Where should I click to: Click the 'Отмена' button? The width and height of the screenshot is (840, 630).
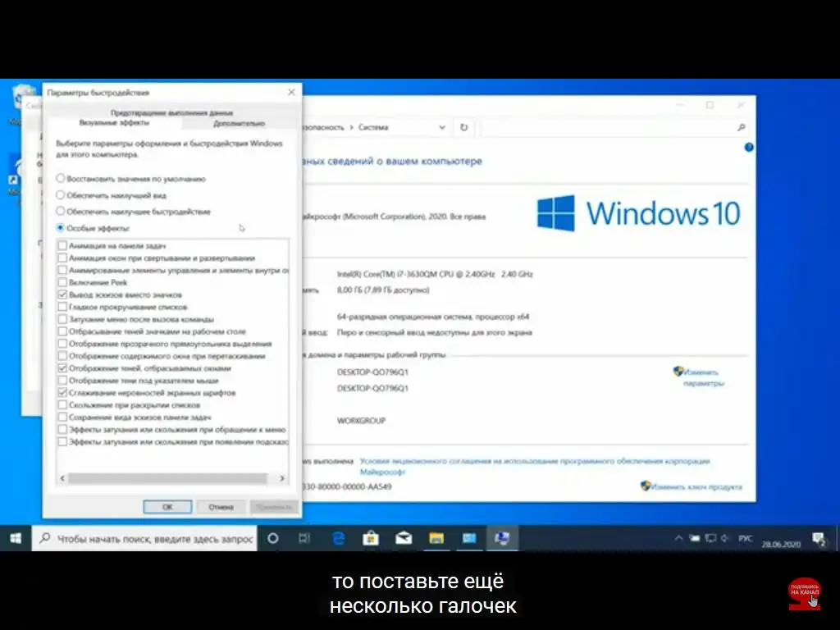[221, 507]
